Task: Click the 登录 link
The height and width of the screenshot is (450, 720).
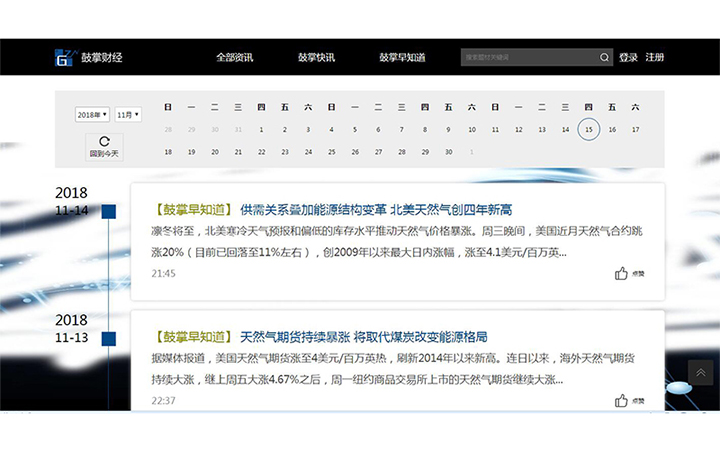Action: pyautogui.click(x=628, y=57)
